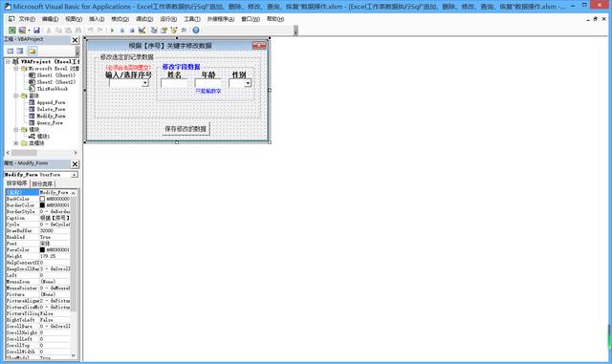
Task: Click project tree horizontal scroll right arrow
Action: (76, 153)
